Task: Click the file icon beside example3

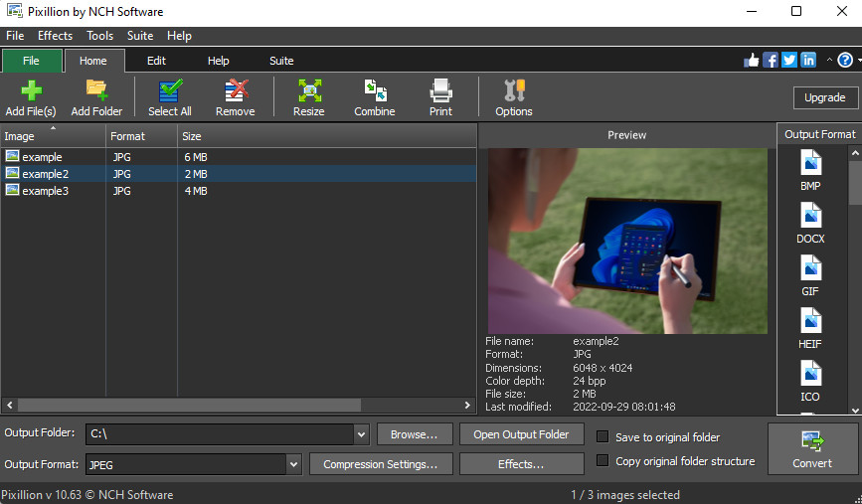Action: 12,190
